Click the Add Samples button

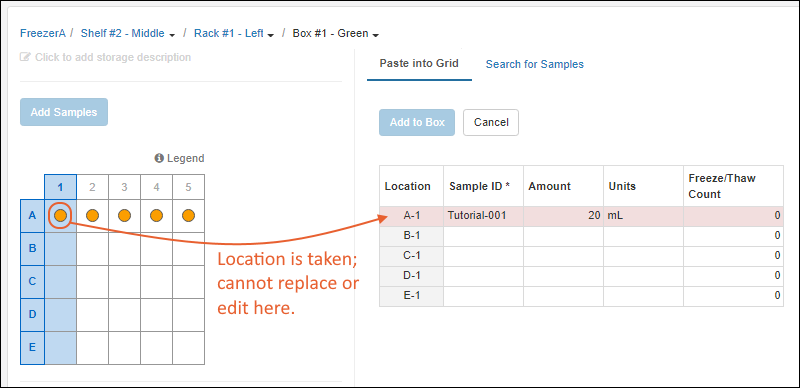pyautogui.click(x=64, y=112)
